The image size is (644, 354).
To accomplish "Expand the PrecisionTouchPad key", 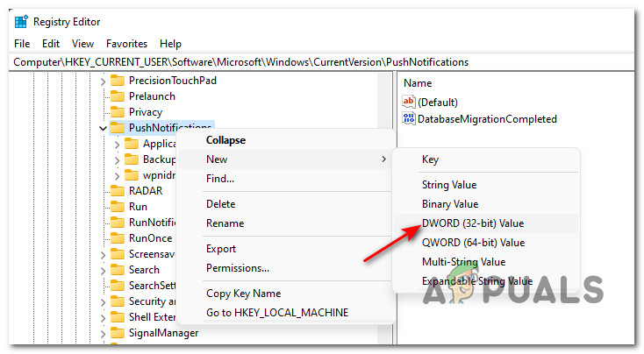I will point(103,81).
